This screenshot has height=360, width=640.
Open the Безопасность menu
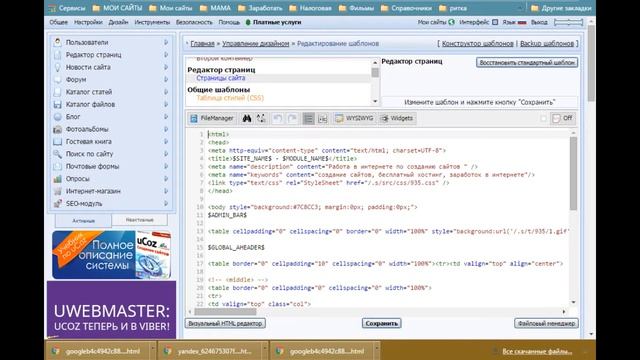(194, 22)
